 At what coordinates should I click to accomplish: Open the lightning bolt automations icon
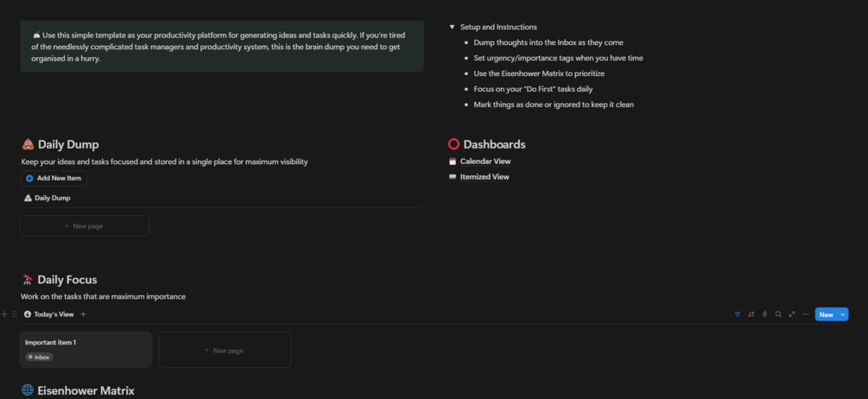pyautogui.click(x=764, y=314)
